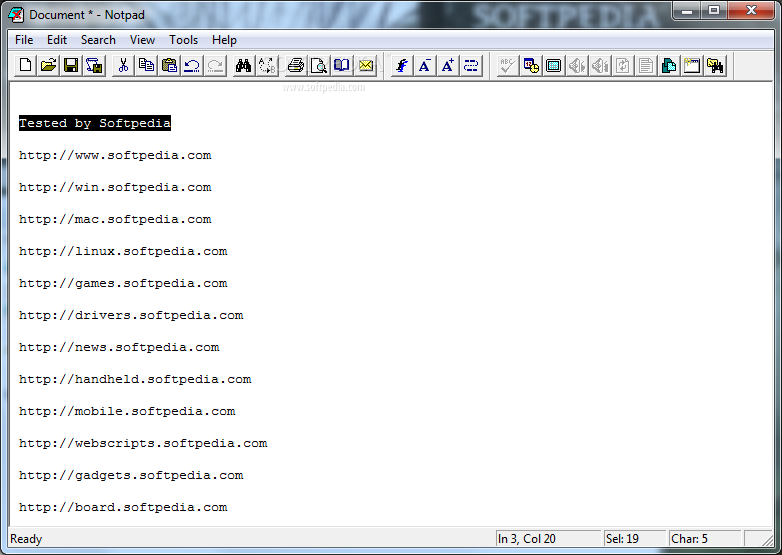Cut the selection with the scissors icon
782x555 pixels.
[x=123, y=65]
